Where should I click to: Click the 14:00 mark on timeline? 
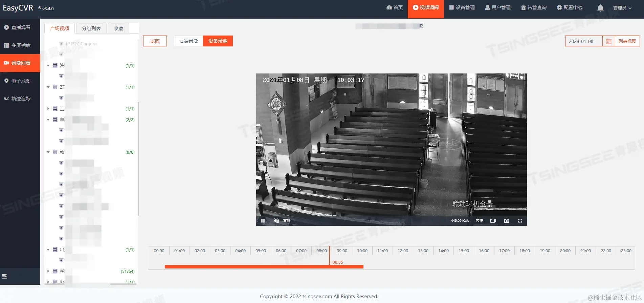(x=443, y=251)
